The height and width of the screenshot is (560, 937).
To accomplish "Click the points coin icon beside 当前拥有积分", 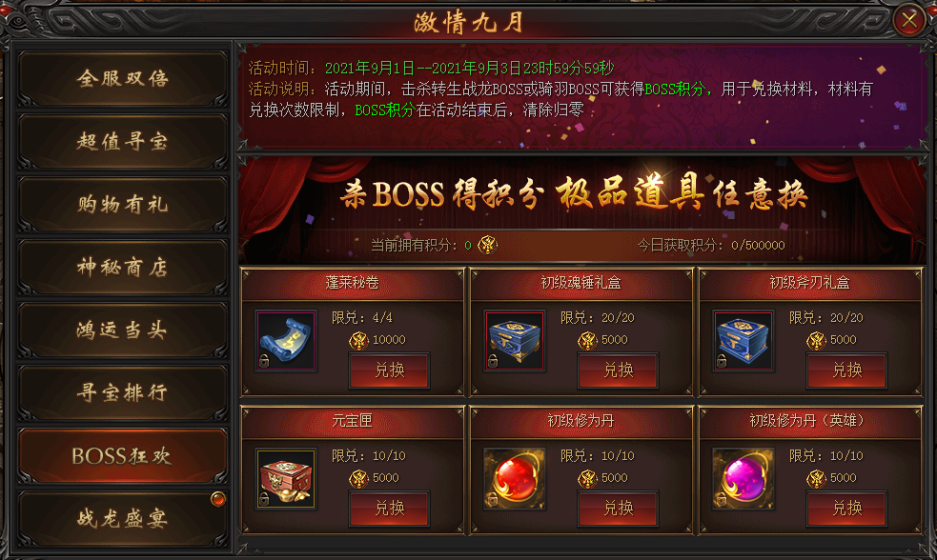I will 488,245.
